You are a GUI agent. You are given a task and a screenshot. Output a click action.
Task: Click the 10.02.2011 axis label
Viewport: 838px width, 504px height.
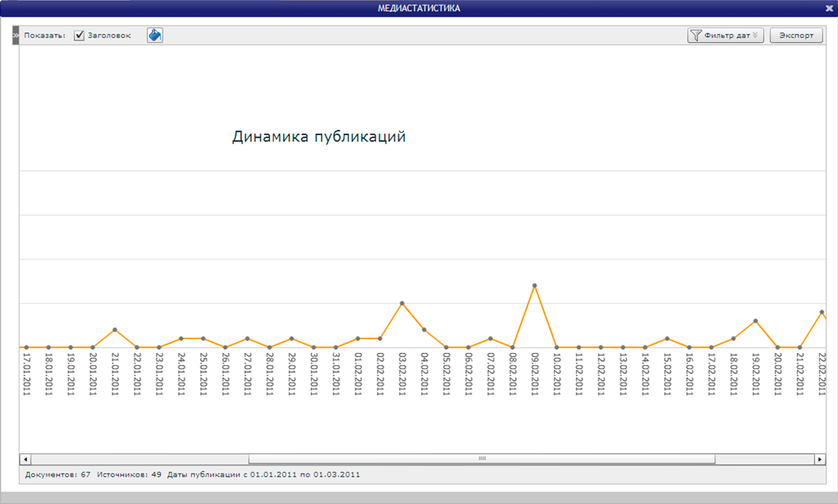557,374
